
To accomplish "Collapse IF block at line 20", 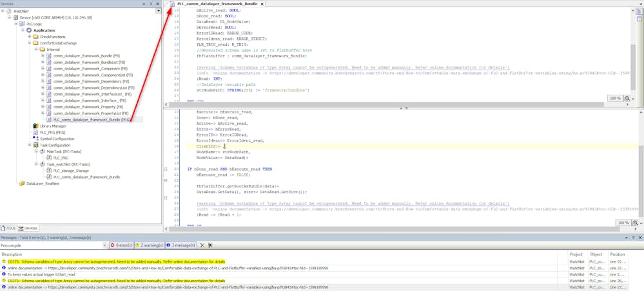I will 165,169.
